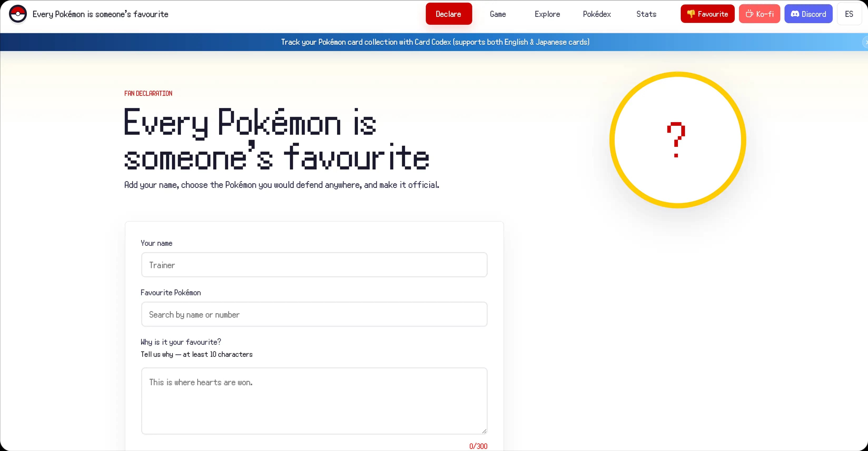Click the FAN DECLARATION label
Screen dimensions: 868x451
[148, 93]
